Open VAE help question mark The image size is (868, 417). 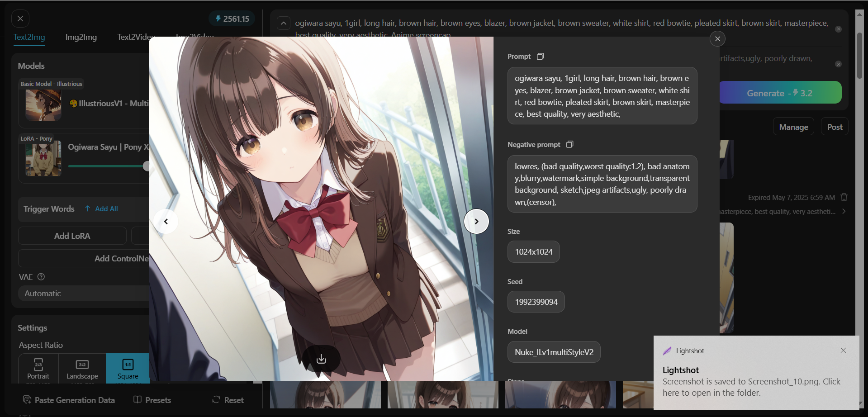pyautogui.click(x=41, y=277)
